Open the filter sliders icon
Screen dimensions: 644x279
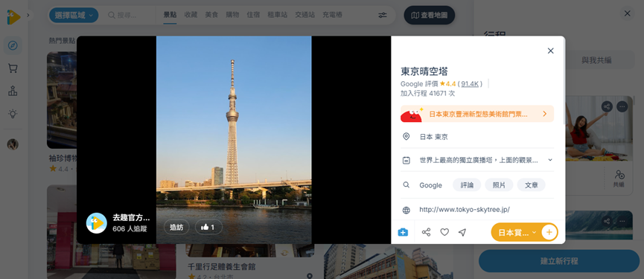click(383, 15)
